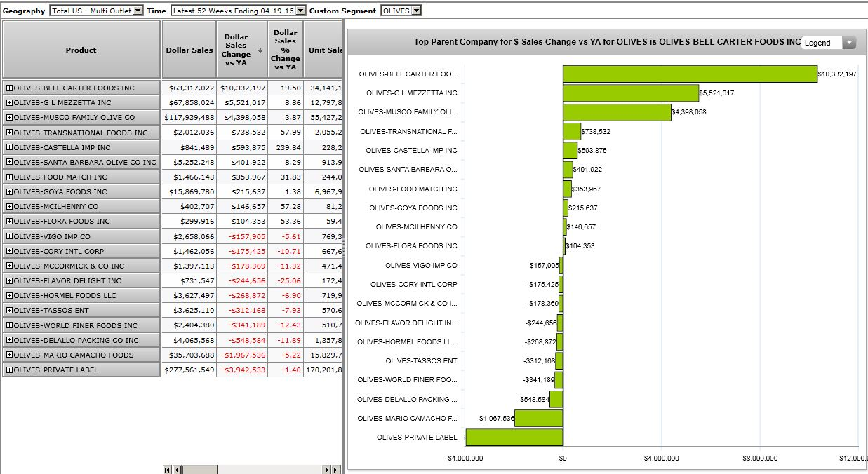Select the OLIVES-BELL CARTER green chart bar
The image size is (868, 474).
point(690,74)
